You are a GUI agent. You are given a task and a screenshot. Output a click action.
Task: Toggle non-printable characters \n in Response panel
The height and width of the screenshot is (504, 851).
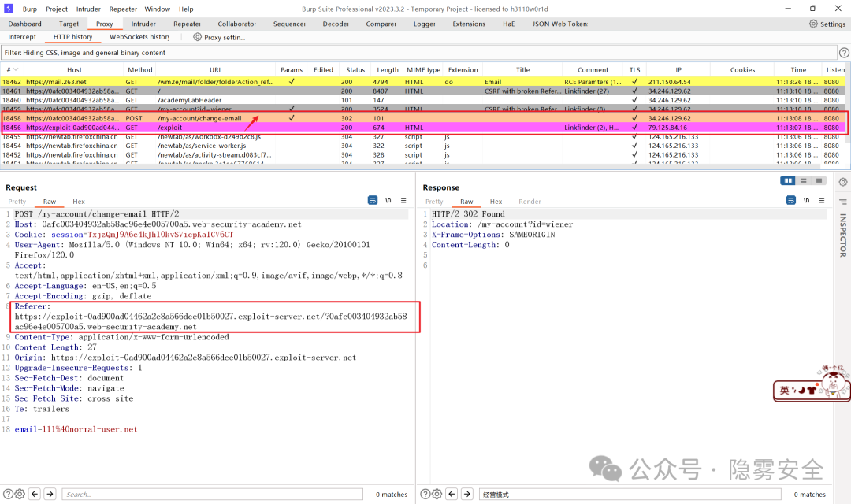pyautogui.click(x=807, y=200)
